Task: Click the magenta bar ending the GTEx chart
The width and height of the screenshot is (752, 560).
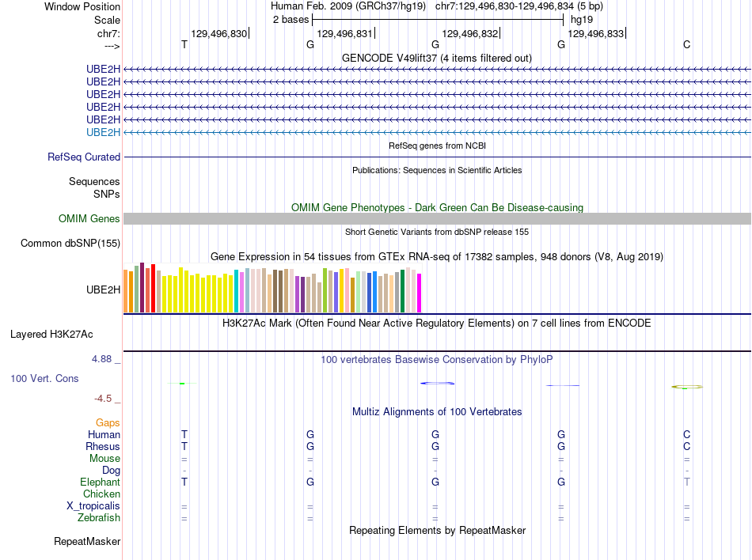Action: click(x=420, y=293)
